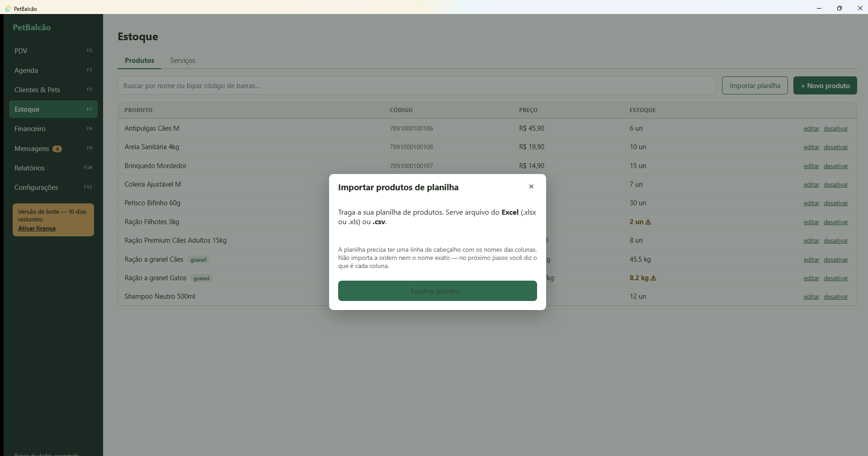Screen dimensions: 868x456
Task: Deactivate Areia Sanitária 4kg
Action: (x=836, y=147)
